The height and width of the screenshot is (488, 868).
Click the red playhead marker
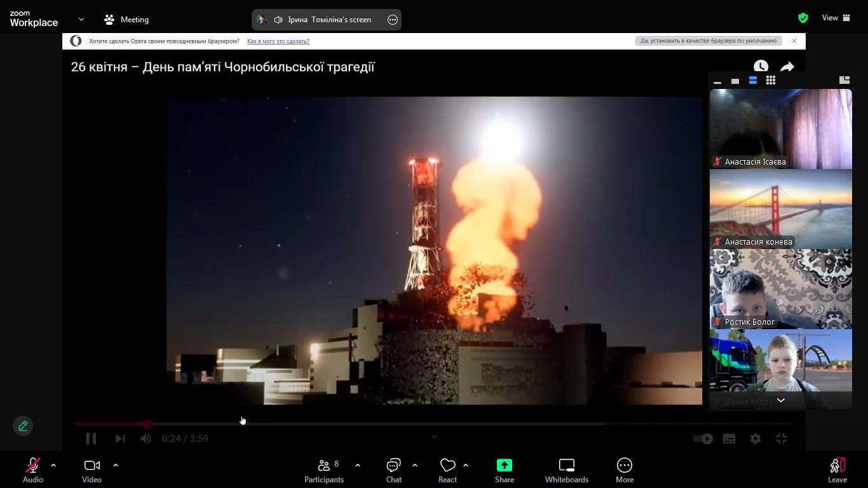coord(147,424)
